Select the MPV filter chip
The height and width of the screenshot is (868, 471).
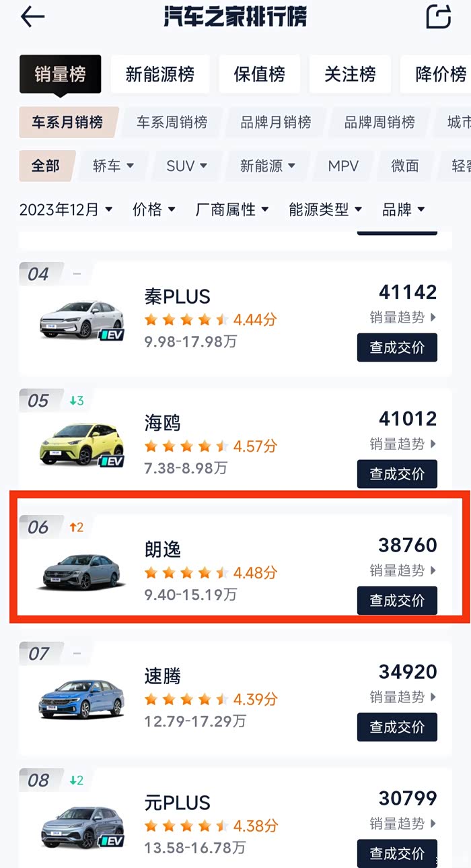click(343, 166)
